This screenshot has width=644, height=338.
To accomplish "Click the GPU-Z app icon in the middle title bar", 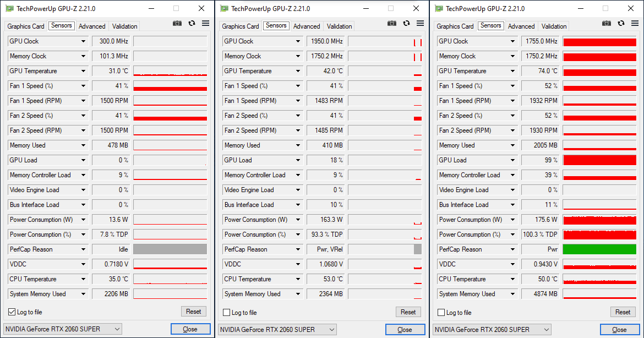I will pos(224,8).
